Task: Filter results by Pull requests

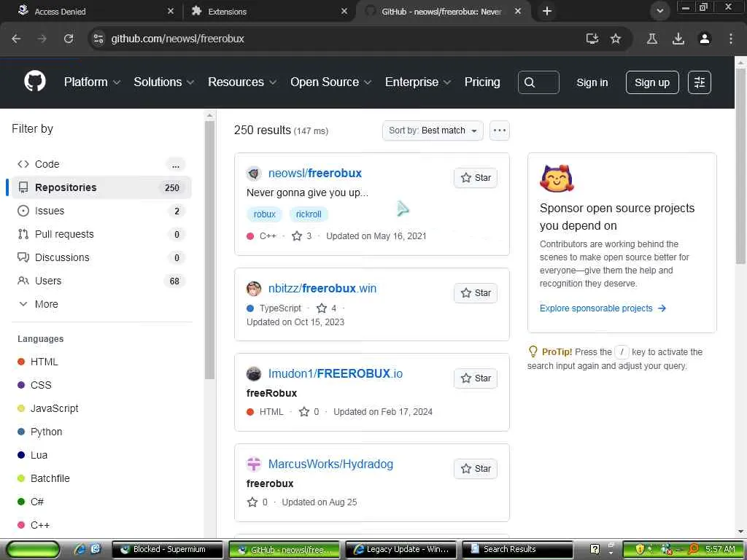Action: (101, 234)
